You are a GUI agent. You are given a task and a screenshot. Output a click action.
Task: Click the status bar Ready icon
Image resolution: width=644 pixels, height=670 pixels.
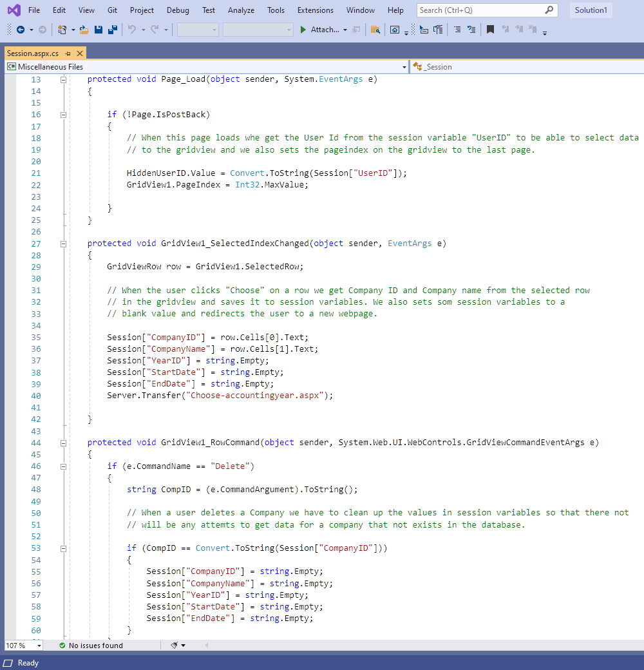8,663
